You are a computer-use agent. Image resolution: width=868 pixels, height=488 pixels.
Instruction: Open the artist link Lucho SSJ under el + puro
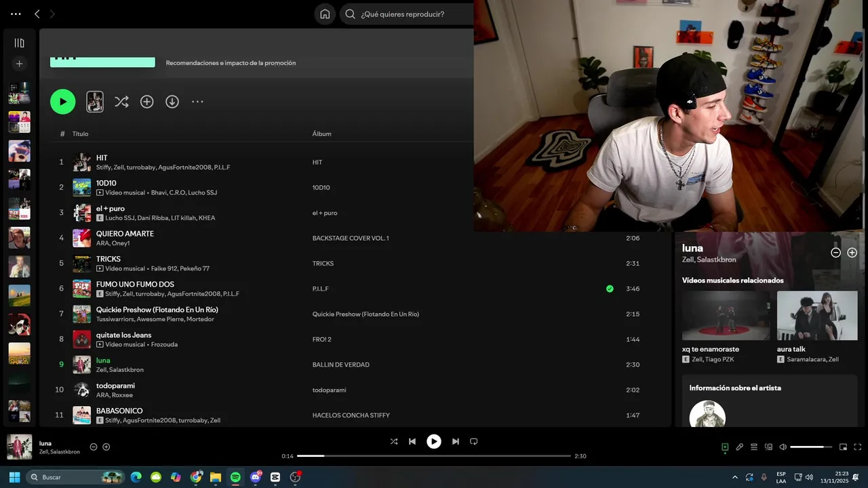click(x=119, y=218)
